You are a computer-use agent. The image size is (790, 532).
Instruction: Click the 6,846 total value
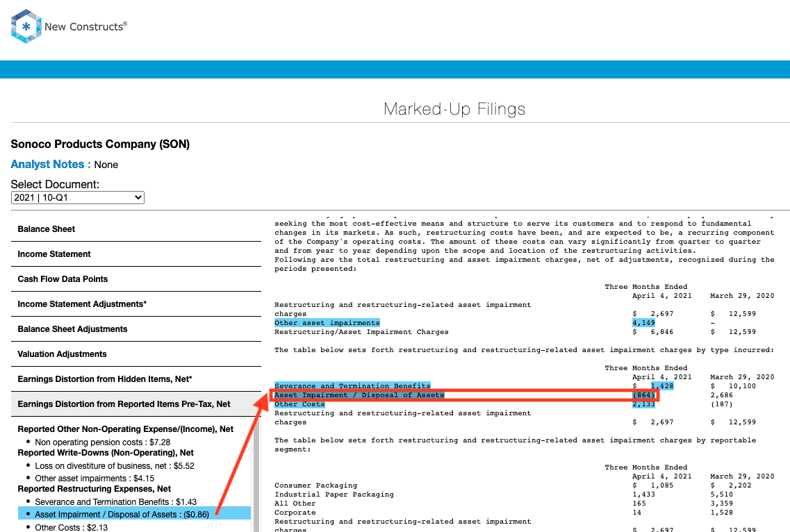(x=662, y=332)
